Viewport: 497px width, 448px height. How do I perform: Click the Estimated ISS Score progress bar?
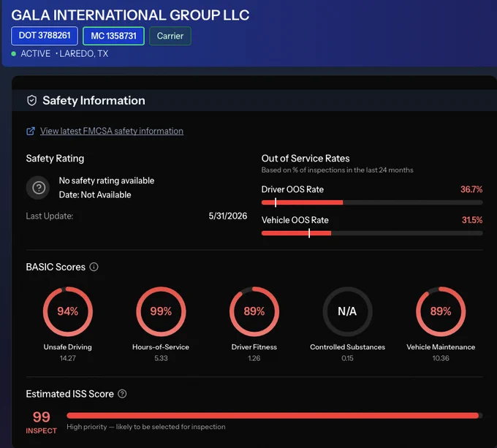tap(275, 416)
